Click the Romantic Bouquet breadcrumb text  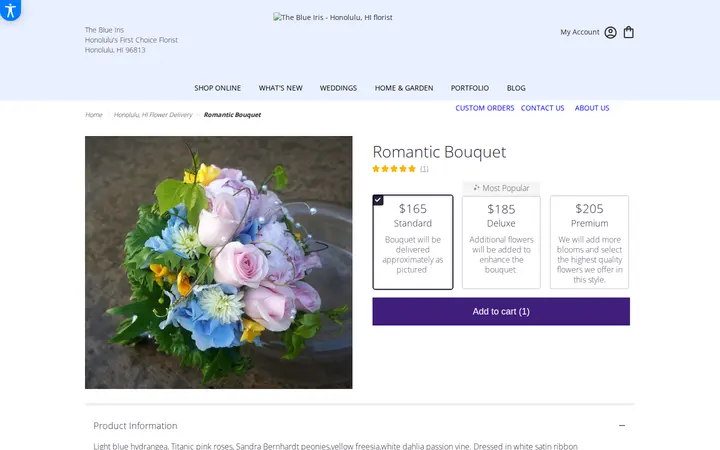pos(232,115)
